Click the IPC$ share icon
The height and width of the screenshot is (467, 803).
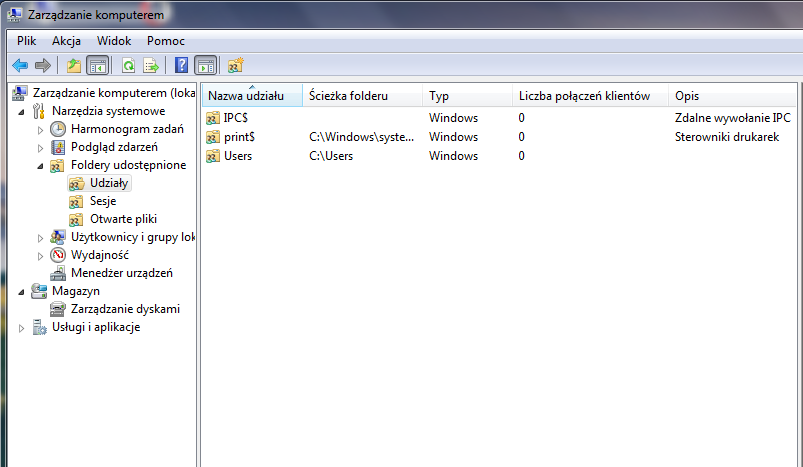pyautogui.click(x=213, y=118)
